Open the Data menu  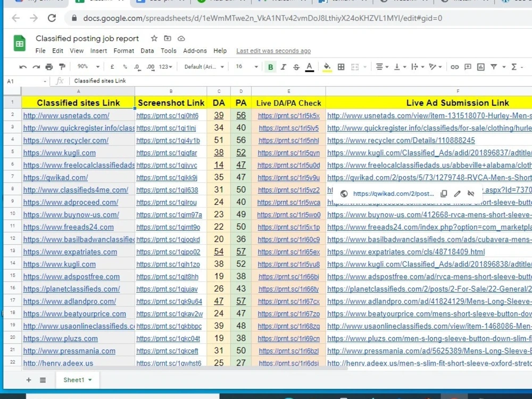tap(147, 51)
